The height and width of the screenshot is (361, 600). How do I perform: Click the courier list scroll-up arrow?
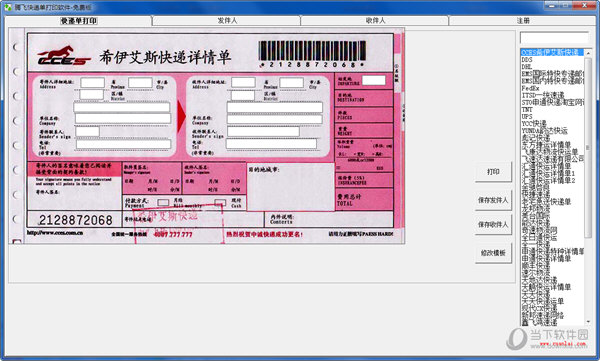588,53
